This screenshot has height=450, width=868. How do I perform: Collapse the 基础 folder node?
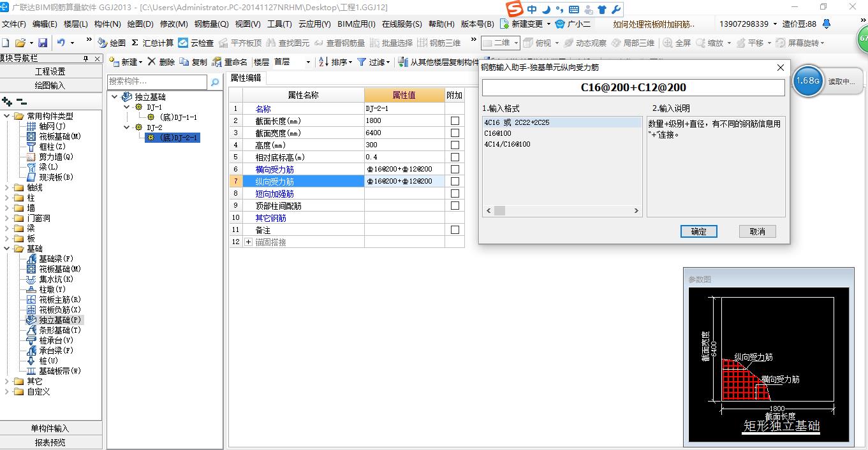pyautogui.click(x=7, y=249)
